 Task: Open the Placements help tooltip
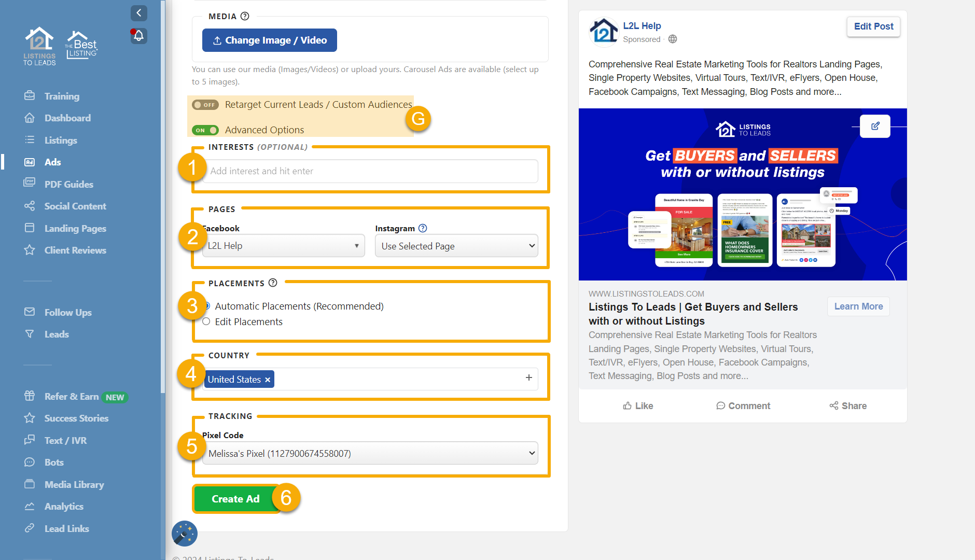click(x=273, y=283)
